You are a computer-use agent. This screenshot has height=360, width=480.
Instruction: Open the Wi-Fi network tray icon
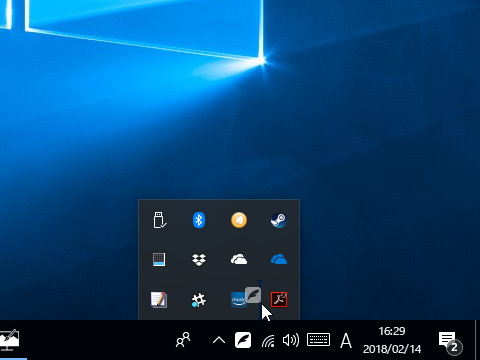(x=268, y=341)
